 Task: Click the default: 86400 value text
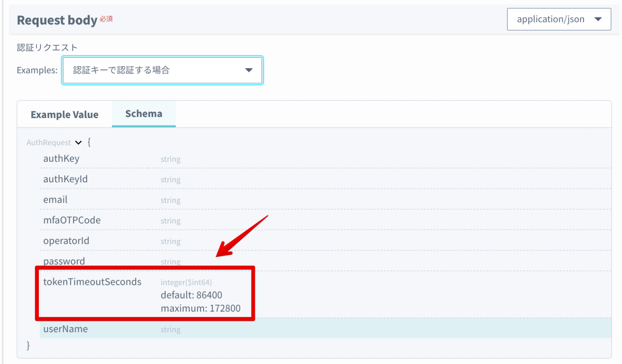(191, 295)
